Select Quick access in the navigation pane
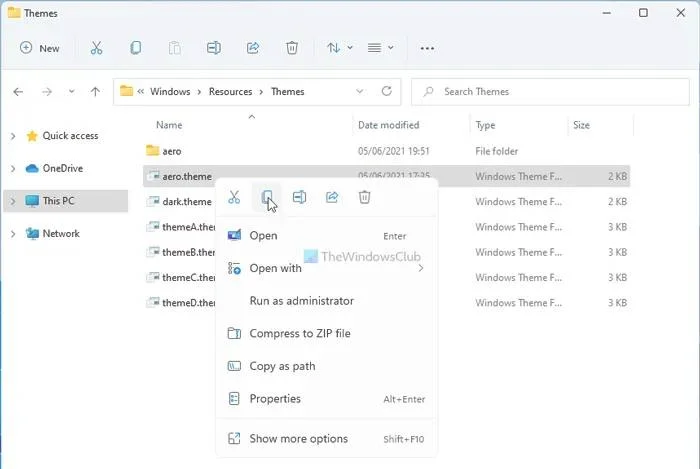This screenshot has height=469, width=700. point(70,136)
